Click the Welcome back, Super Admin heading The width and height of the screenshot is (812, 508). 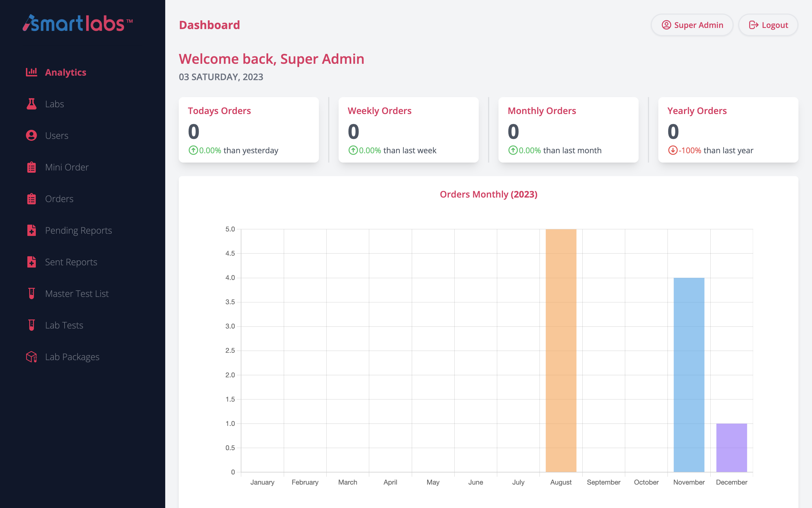coord(272,59)
